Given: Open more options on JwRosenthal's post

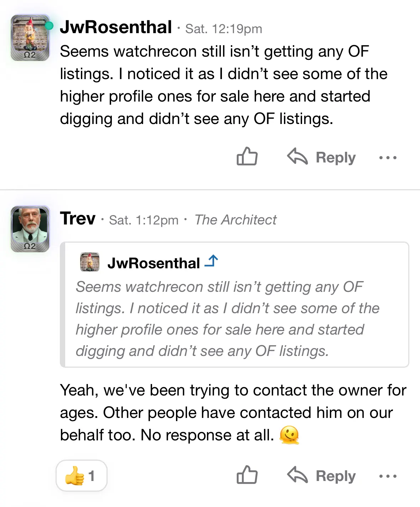Looking at the screenshot, I should pyautogui.click(x=388, y=157).
